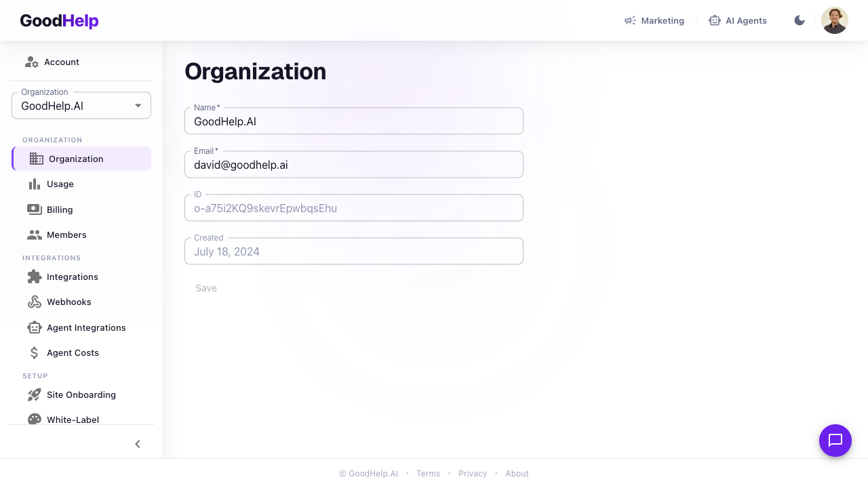Click the Save button

point(206,288)
